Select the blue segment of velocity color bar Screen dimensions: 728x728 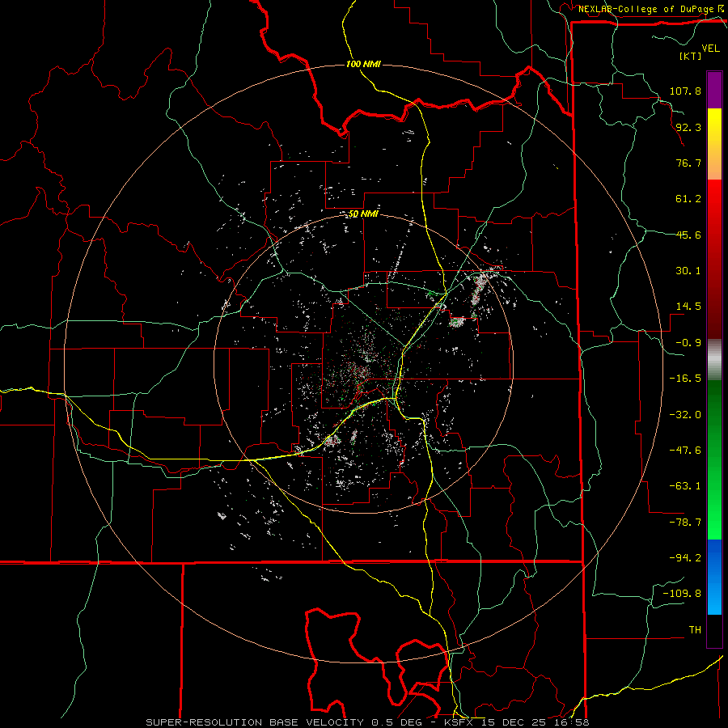point(714,577)
